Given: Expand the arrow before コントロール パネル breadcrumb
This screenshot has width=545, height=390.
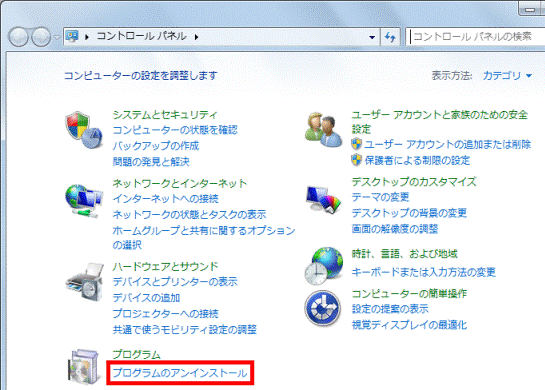Looking at the screenshot, I should (87, 37).
